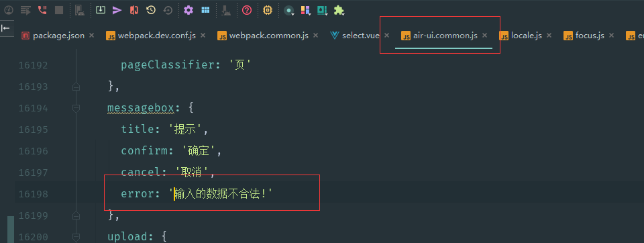
Task: Click the red phone hang-up icon
Action: 42,10
